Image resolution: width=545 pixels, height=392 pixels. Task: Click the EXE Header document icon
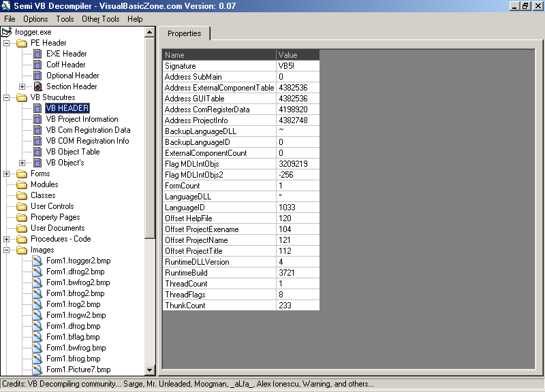[37, 53]
